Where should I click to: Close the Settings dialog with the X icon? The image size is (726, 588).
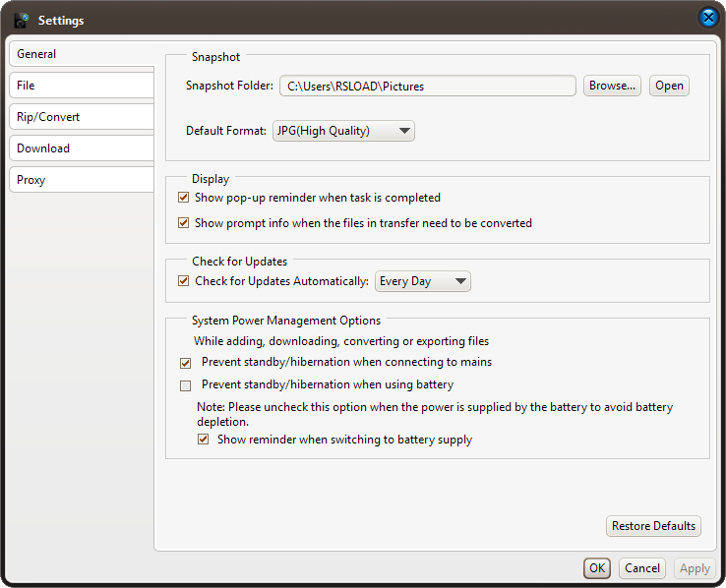click(x=708, y=18)
